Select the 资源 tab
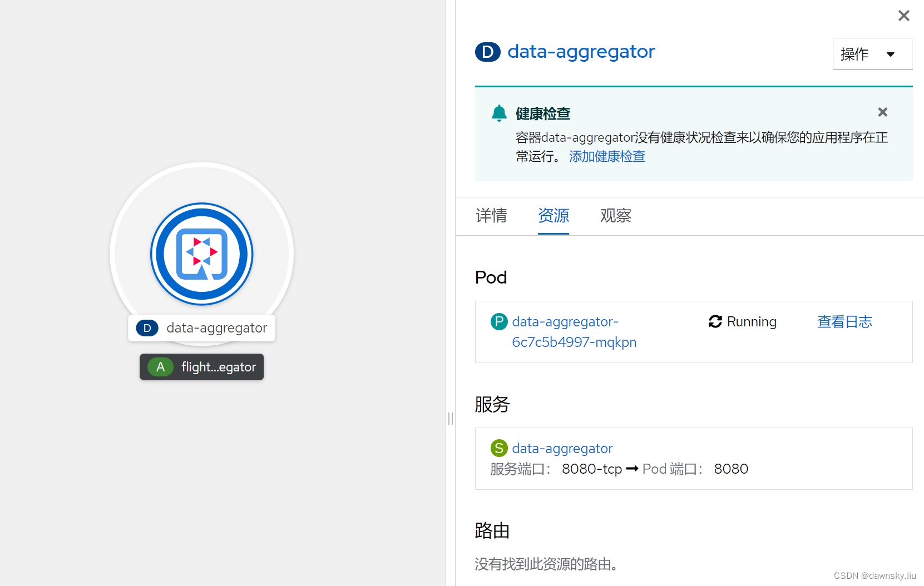 [554, 216]
